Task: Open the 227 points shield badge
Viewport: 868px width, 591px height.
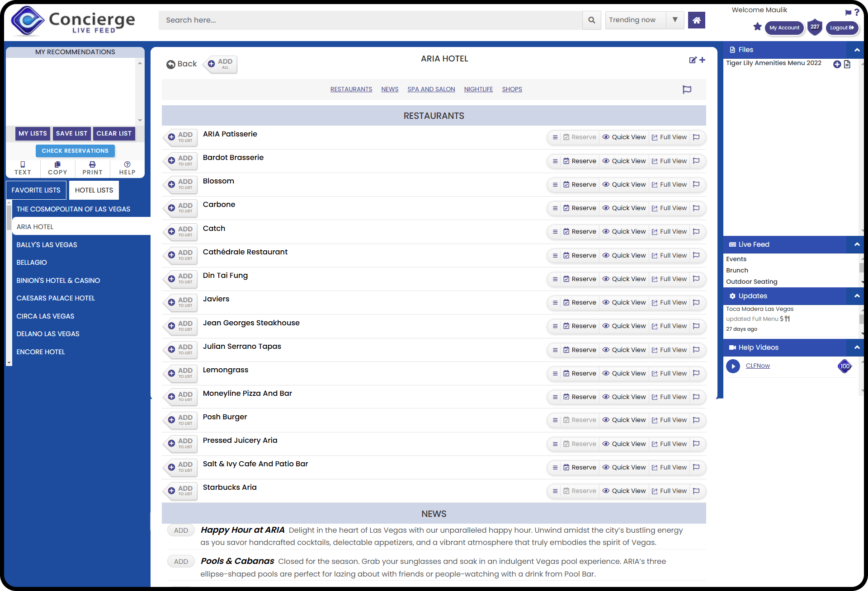Action: pyautogui.click(x=815, y=27)
